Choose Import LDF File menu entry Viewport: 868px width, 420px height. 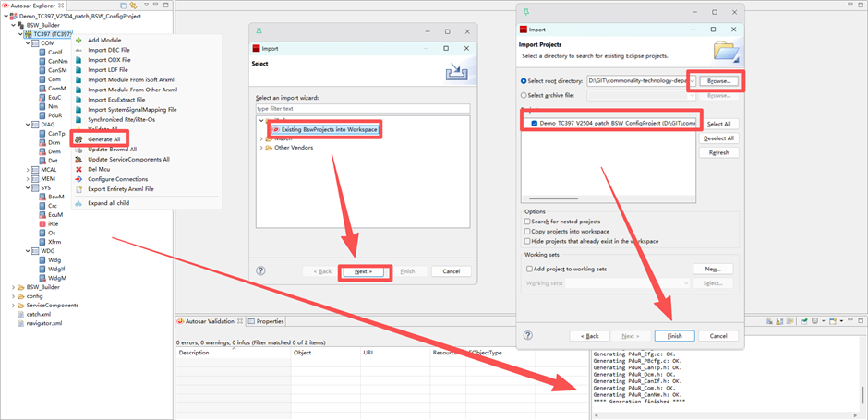[108, 70]
